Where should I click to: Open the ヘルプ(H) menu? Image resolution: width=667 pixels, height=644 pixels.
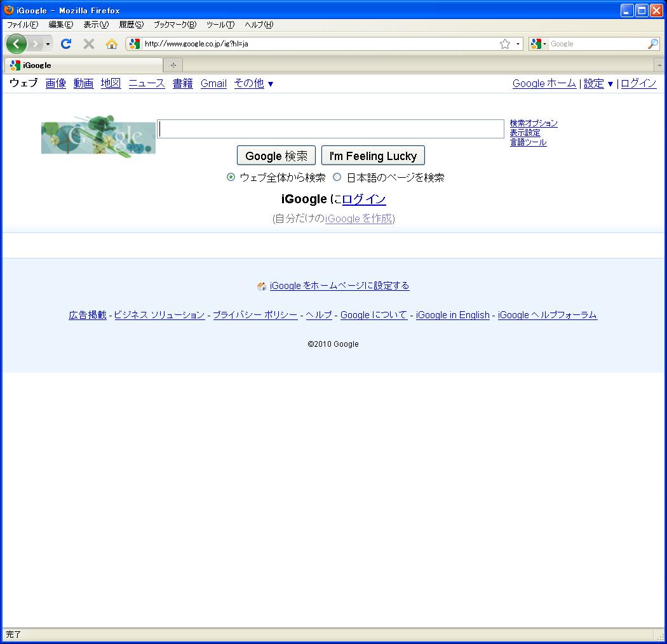point(259,25)
